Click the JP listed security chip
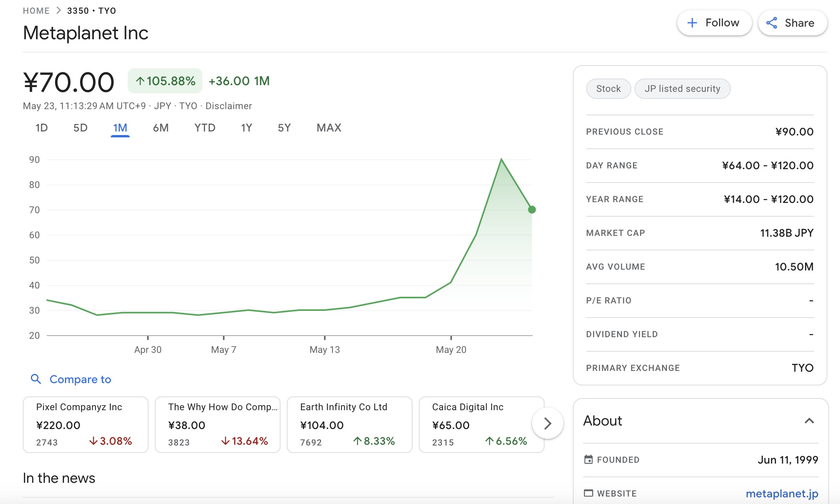The height and width of the screenshot is (504, 840). coord(682,89)
